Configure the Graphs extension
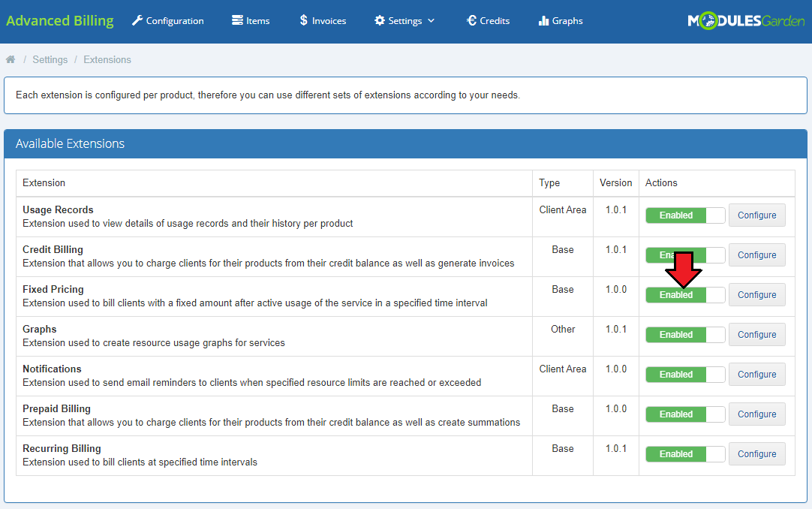Screen dimensions: 812x509 coord(756,335)
